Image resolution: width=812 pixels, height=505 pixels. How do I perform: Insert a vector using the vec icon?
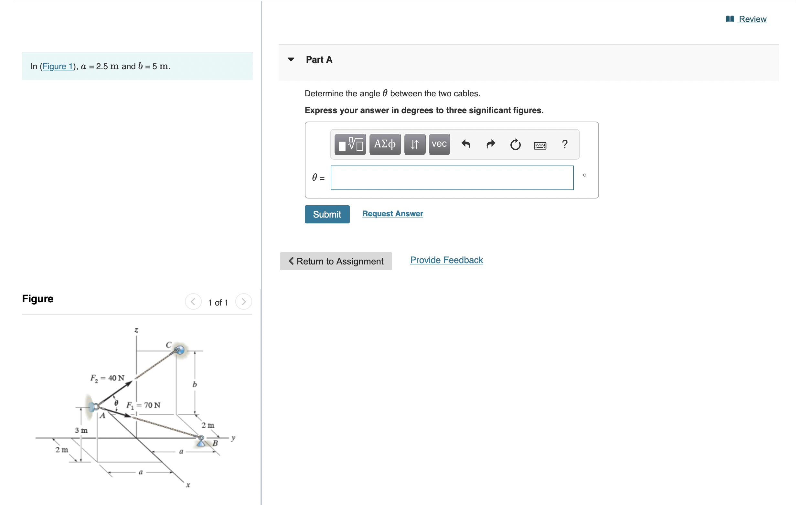pyautogui.click(x=439, y=144)
